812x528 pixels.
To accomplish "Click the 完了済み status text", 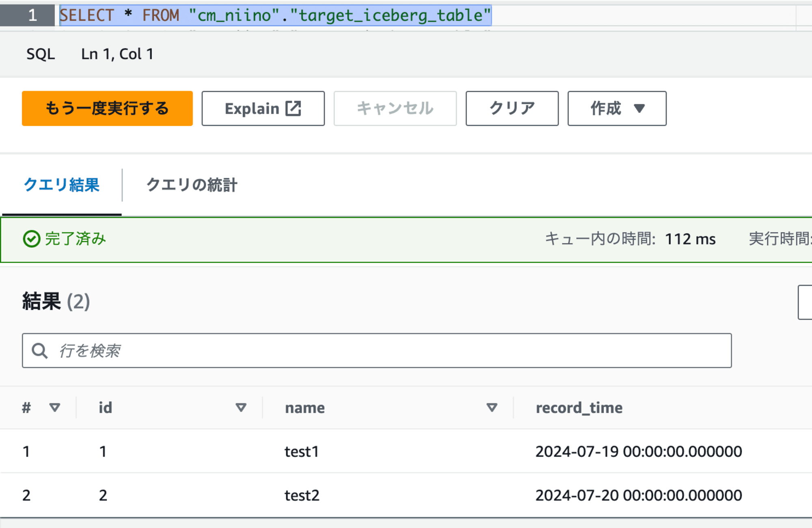I will 76,239.
